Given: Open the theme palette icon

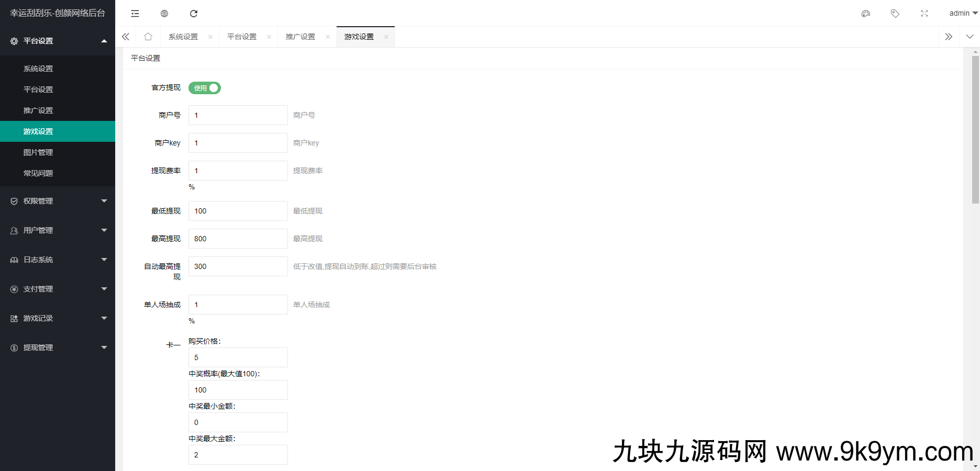Looking at the screenshot, I should 865,13.
